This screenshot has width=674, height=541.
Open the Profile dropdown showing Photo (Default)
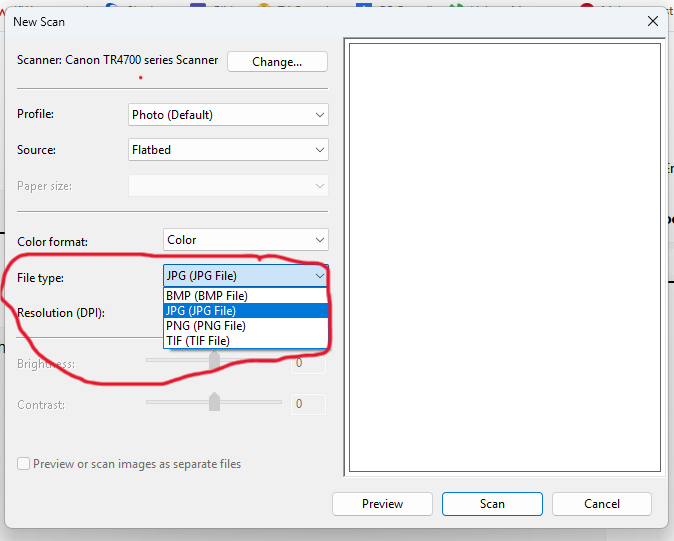point(228,115)
